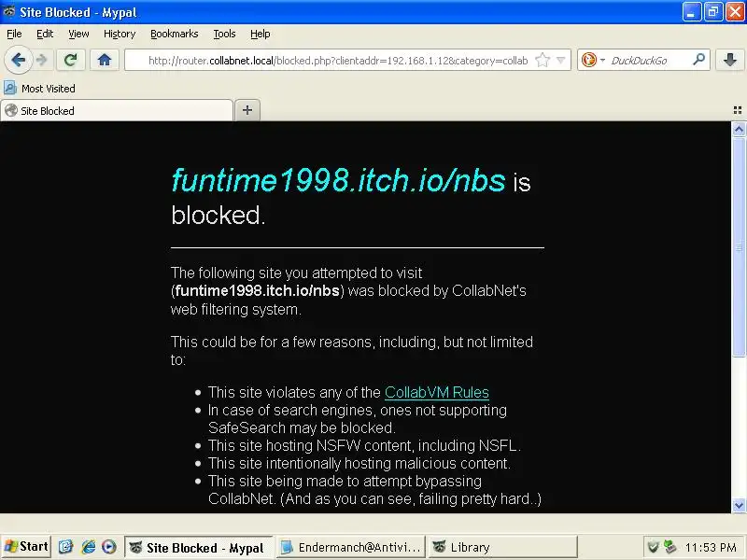
Task: Open the Bookmarks menu
Action: (175, 34)
